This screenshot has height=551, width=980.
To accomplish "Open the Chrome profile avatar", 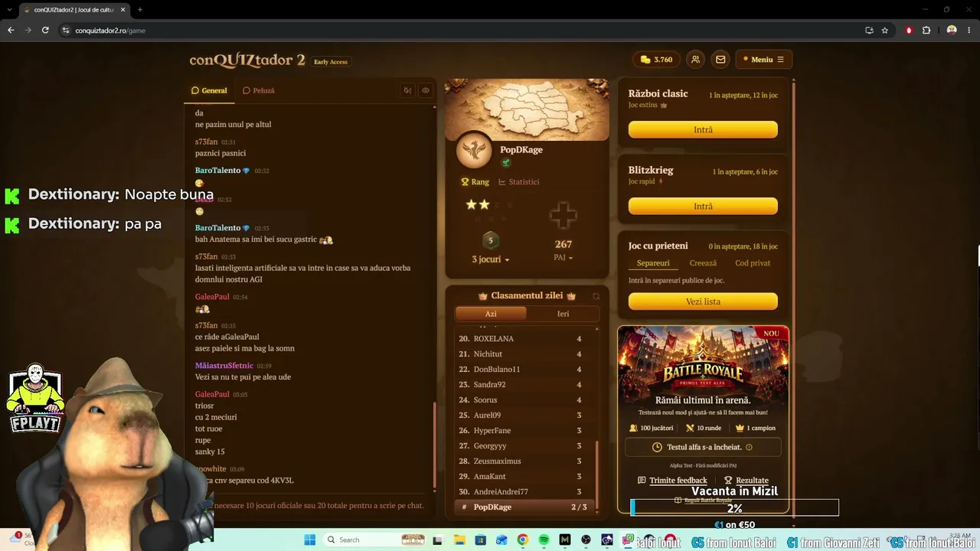I will pyautogui.click(x=952, y=31).
